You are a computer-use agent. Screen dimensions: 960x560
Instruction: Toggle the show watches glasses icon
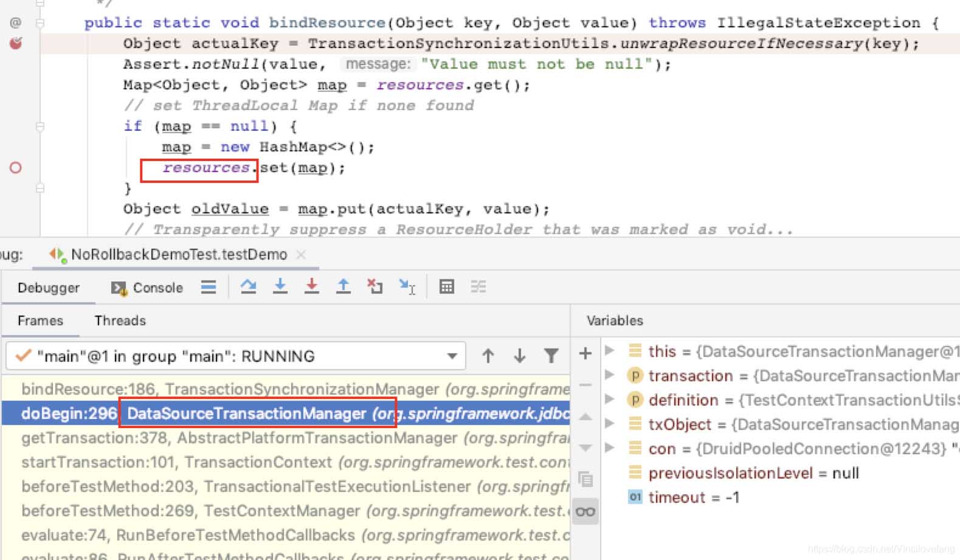(x=585, y=511)
